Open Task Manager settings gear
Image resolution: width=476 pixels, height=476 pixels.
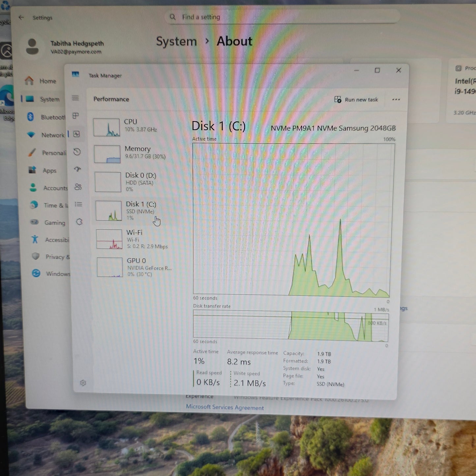click(x=83, y=383)
